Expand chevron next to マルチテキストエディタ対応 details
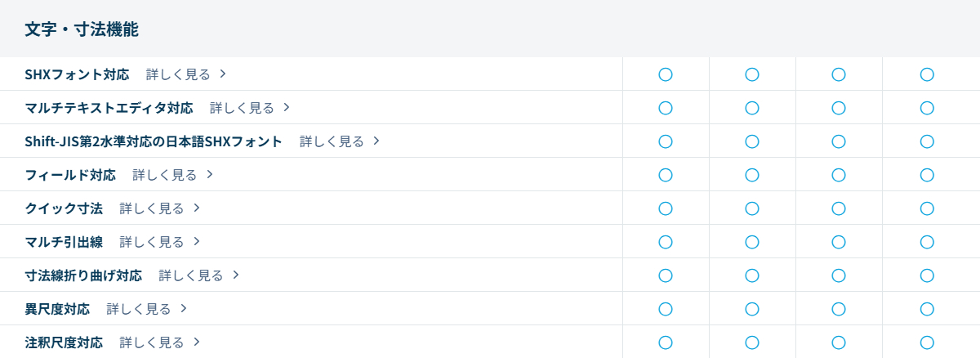 [x=287, y=108]
